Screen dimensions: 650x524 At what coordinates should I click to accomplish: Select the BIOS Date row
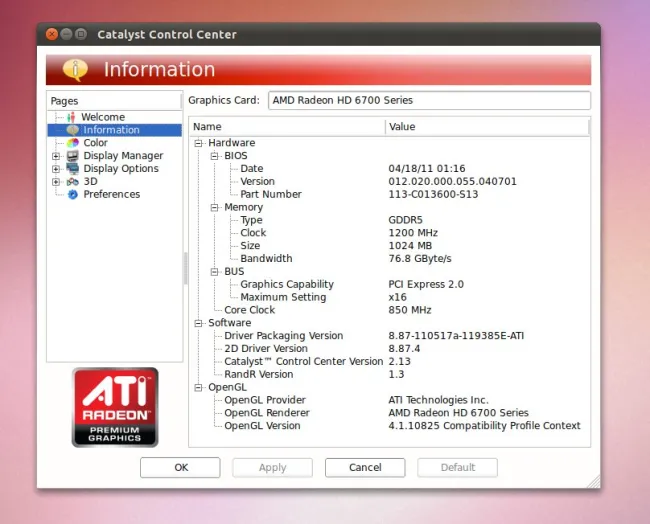pyautogui.click(x=390, y=169)
